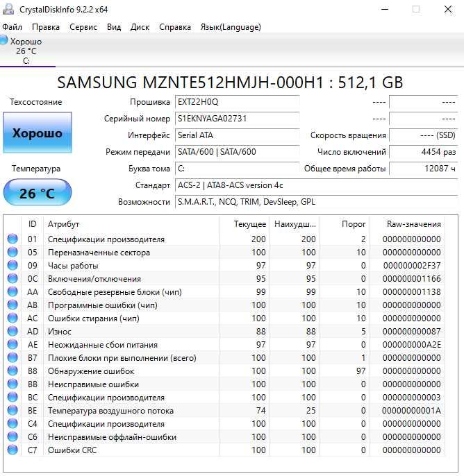Select the Износ attribute row text
464x476 pixels.
pyautogui.click(x=60, y=332)
